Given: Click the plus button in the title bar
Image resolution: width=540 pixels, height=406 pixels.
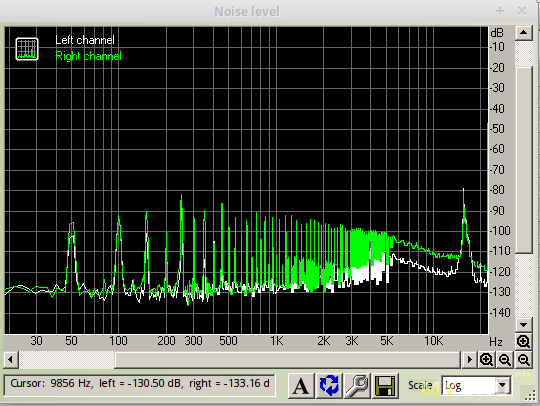Looking at the screenshot, I should [x=500, y=11].
